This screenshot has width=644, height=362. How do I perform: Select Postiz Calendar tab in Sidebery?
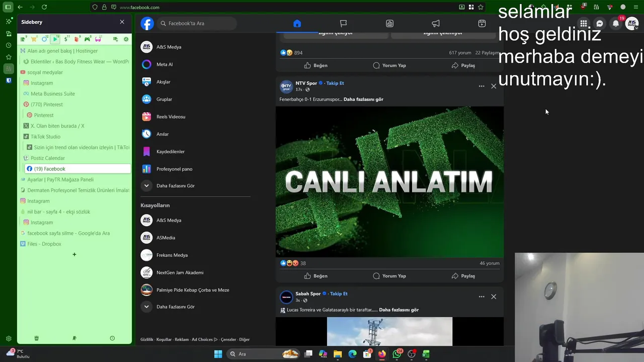click(76, 158)
